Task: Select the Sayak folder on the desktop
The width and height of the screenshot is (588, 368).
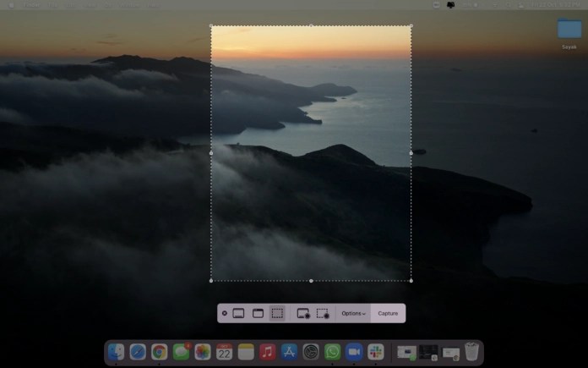Action: pyautogui.click(x=569, y=33)
